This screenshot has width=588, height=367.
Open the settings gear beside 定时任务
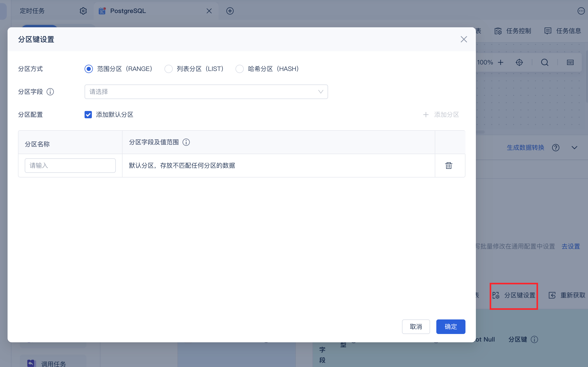(83, 11)
